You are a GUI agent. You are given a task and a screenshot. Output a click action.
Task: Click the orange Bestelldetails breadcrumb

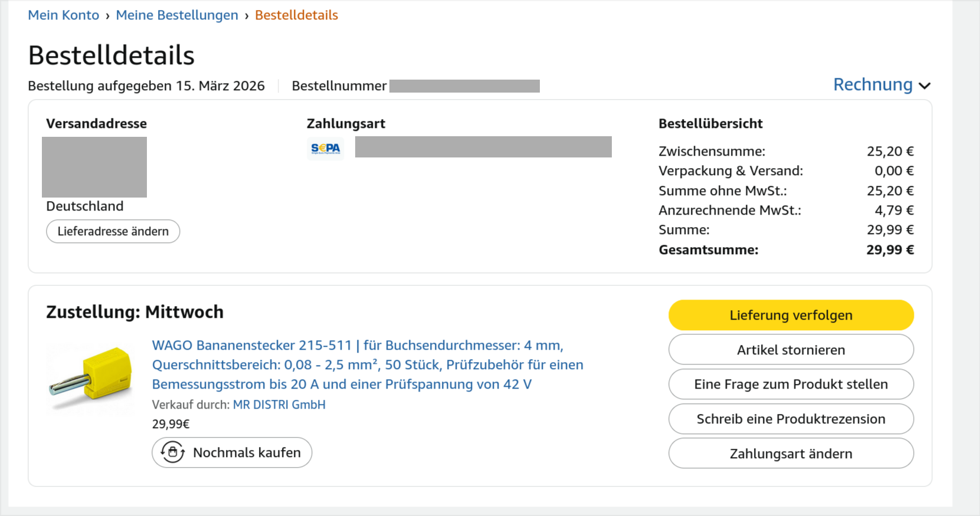click(296, 15)
